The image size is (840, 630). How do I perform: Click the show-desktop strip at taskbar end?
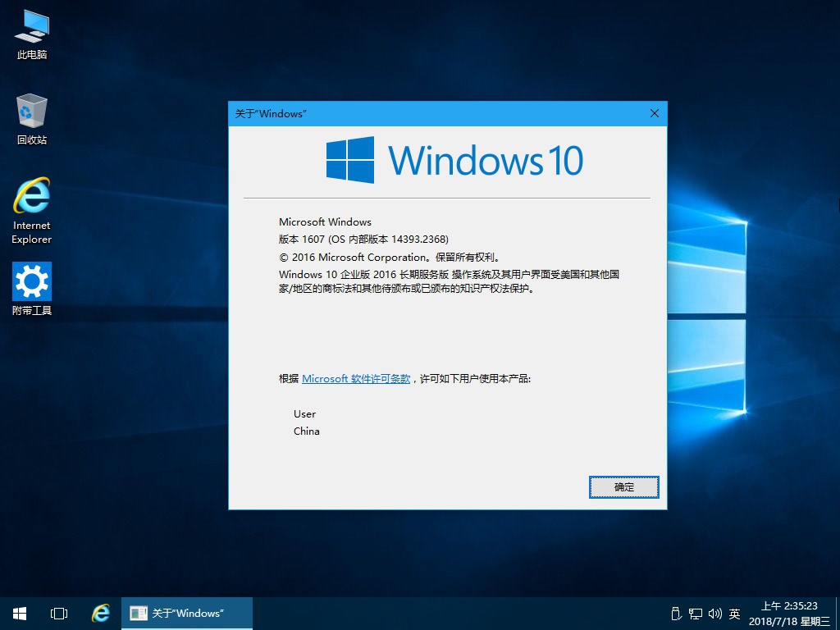point(838,614)
